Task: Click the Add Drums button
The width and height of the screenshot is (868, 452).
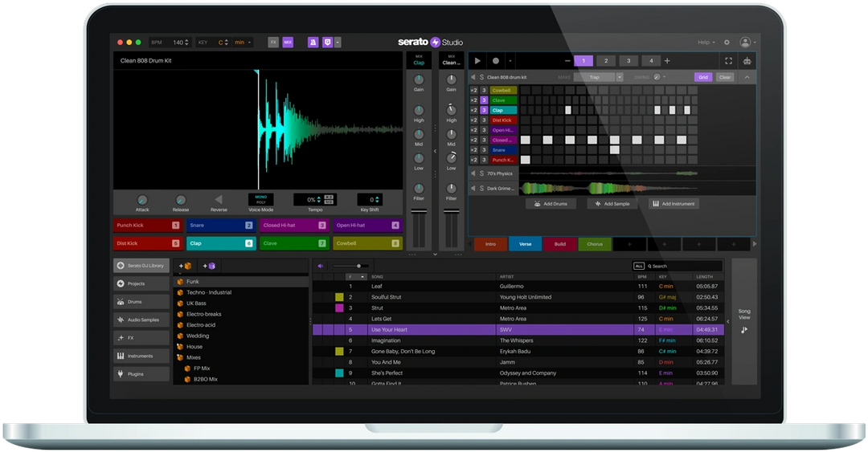Action: 551,204
